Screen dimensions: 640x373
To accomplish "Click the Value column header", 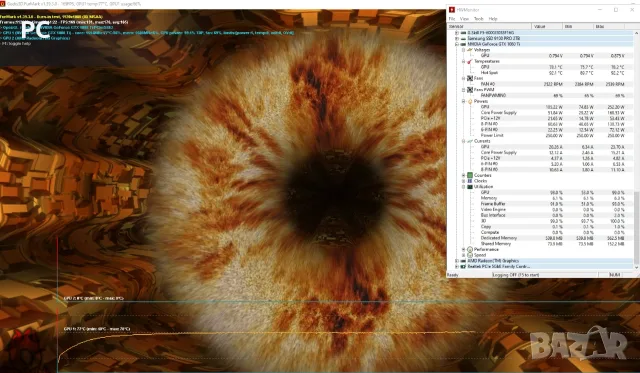I will point(547,26).
